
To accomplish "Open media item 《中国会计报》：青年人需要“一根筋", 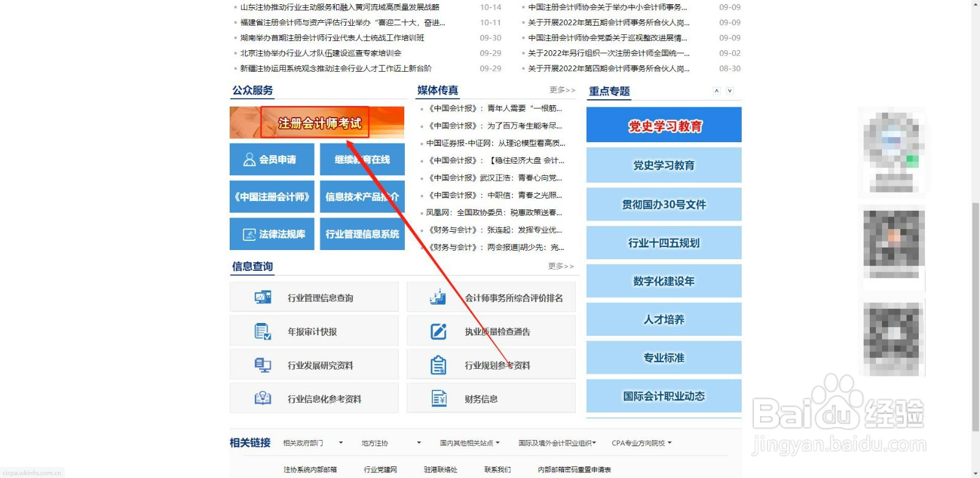I will (x=494, y=108).
